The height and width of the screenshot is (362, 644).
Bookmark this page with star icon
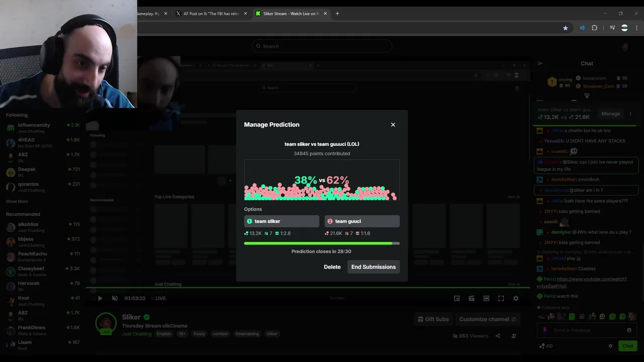coord(566,28)
